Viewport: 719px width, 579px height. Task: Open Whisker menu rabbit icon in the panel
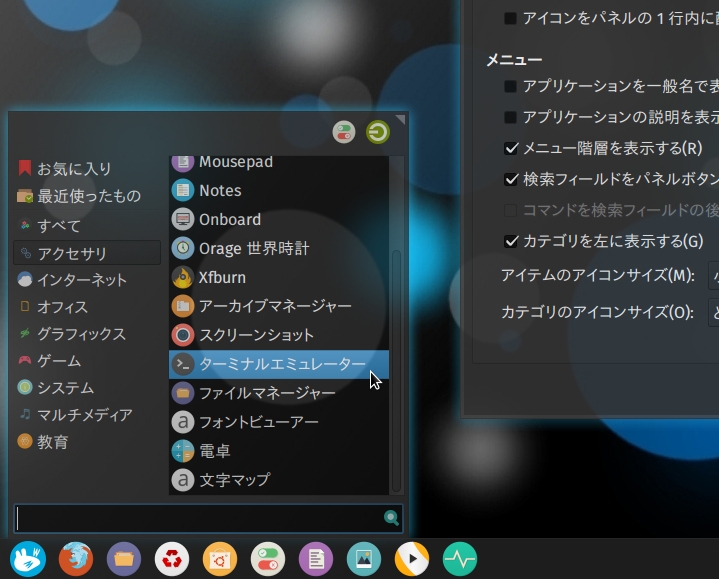click(x=28, y=559)
